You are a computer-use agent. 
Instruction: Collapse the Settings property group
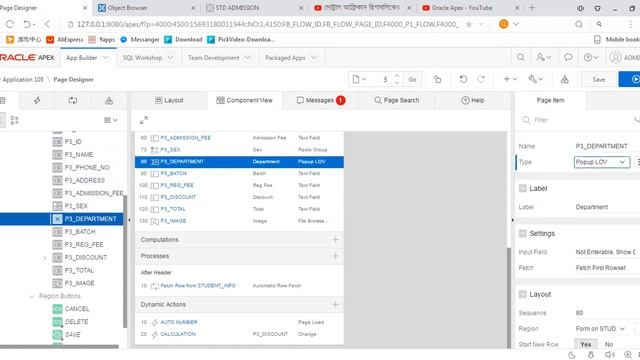[x=522, y=233]
